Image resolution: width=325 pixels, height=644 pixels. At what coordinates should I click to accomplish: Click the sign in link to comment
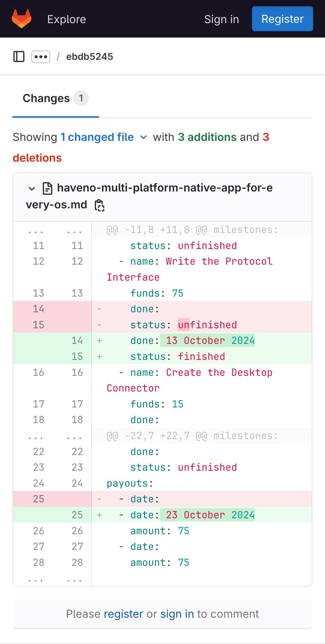[x=177, y=614]
